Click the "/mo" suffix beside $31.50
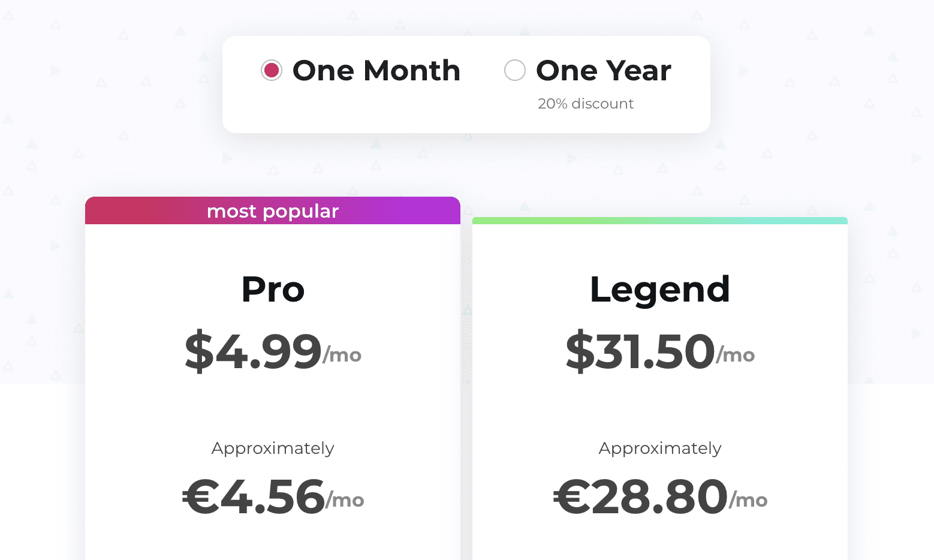Viewport: 934px width, 560px height. pyautogui.click(x=736, y=356)
